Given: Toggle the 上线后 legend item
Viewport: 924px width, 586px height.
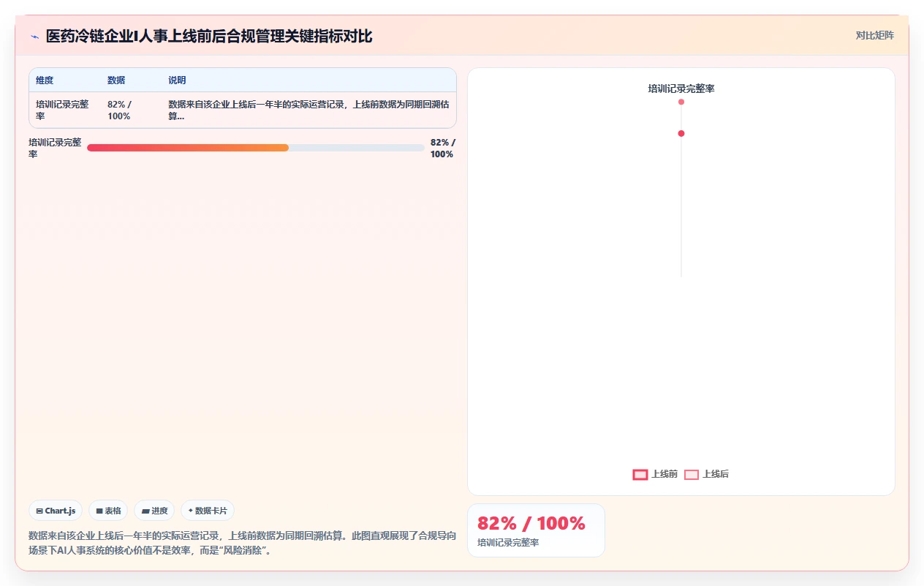Looking at the screenshot, I should pyautogui.click(x=706, y=474).
